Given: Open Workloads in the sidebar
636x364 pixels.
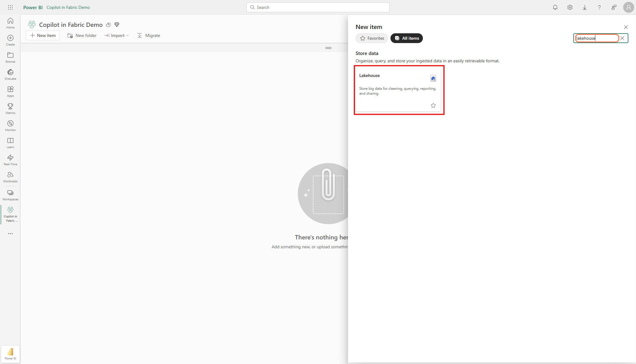Looking at the screenshot, I should (10, 177).
